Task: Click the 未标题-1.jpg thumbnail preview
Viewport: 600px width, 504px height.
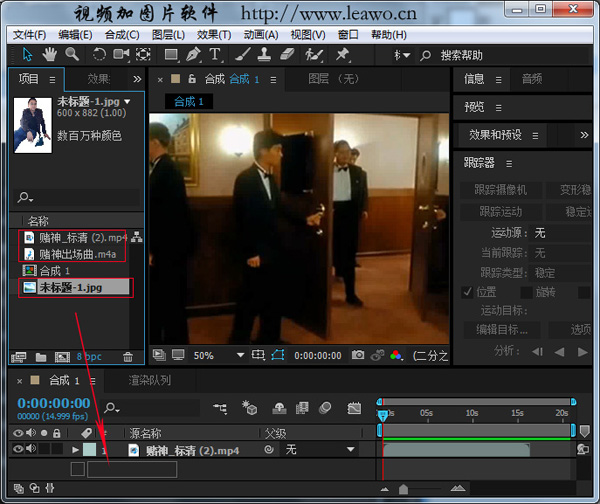Action: coord(33,125)
